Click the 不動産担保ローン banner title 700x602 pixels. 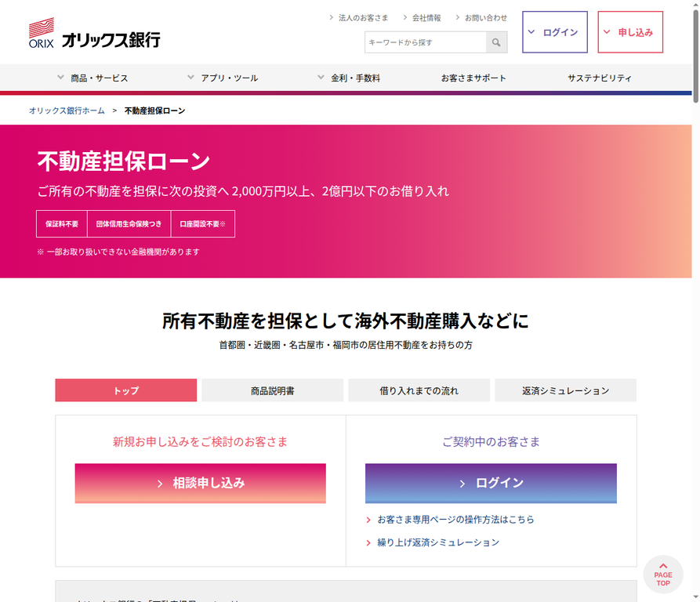coord(124,161)
